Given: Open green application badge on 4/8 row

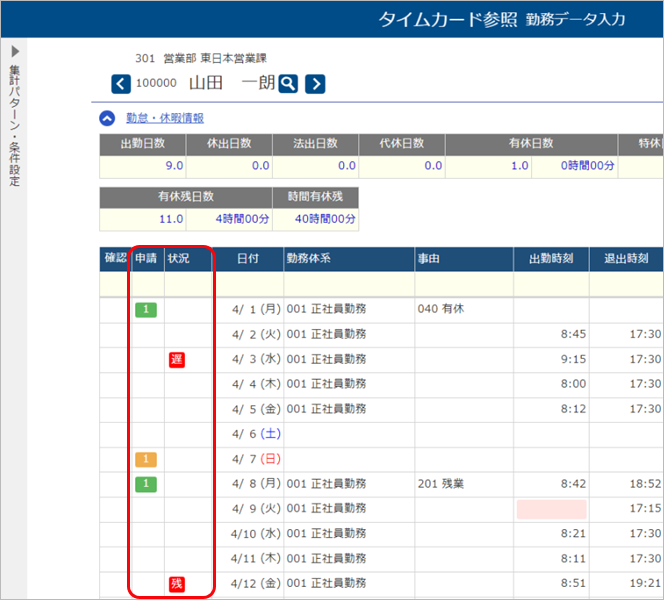Looking at the screenshot, I should click(x=146, y=484).
